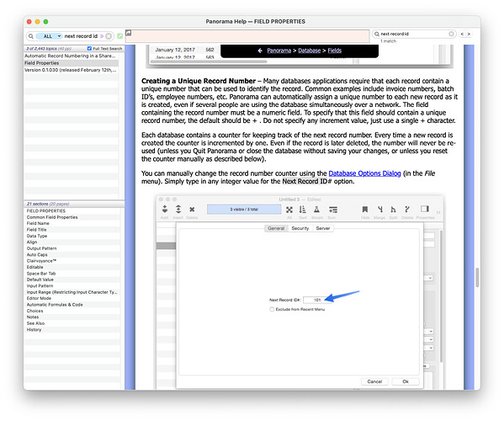This screenshot has height=421, width=504.
Task: Open the Database Options Dialog link
Action: tap(364, 173)
